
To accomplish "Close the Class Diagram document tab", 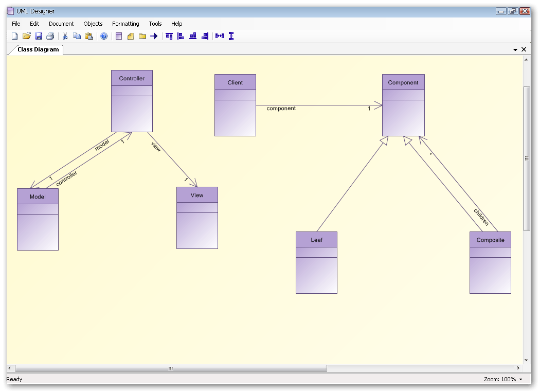I will coord(524,49).
